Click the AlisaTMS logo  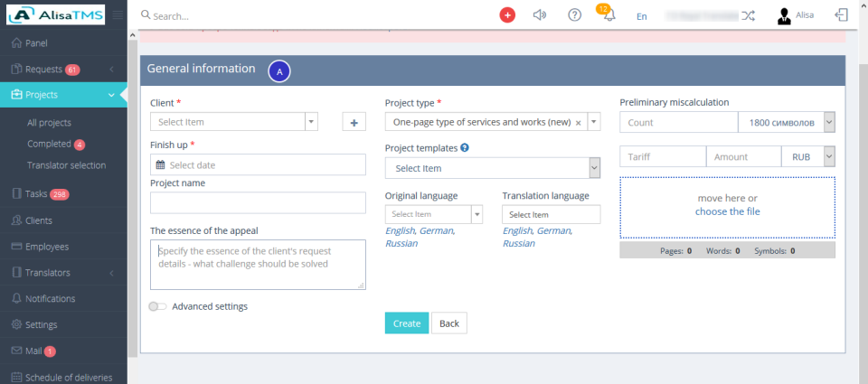(x=55, y=15)
